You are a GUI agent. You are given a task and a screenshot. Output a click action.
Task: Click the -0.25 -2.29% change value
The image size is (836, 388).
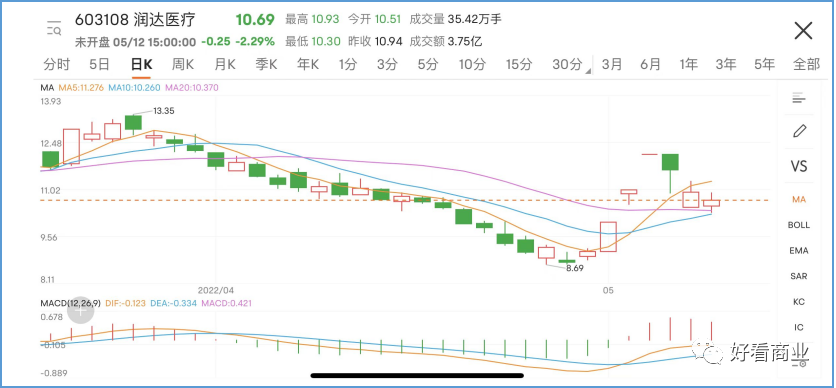pyautogui.click(x=238, y=41)
